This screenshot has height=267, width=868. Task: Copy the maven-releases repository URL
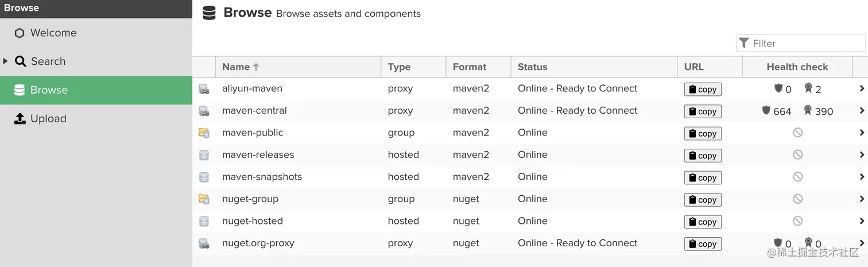pyautogui.click(x=703, y=156)
